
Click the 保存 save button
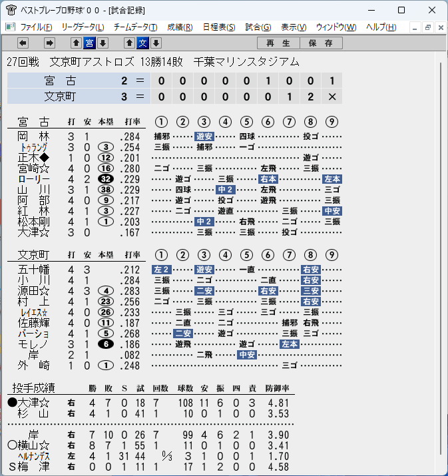pos(321,43)
